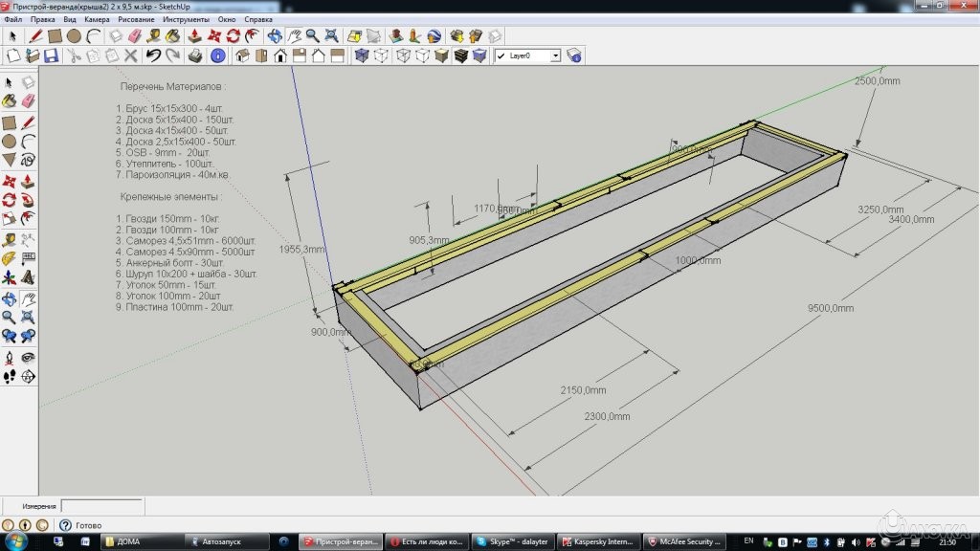Open the Layer Manager icon
Screen dimensions: 980x551
pyautogui.click(x=574, y=56)
